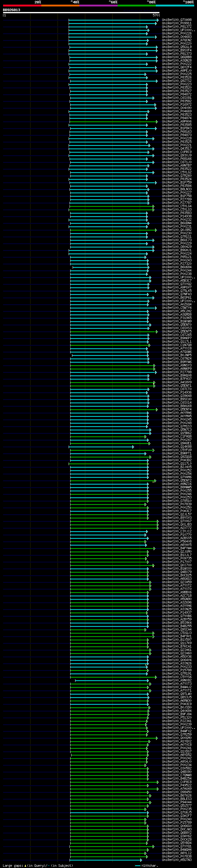
Task: Select hit label UniRef100_Q7XVG7
Action: [x=177, y=521]
